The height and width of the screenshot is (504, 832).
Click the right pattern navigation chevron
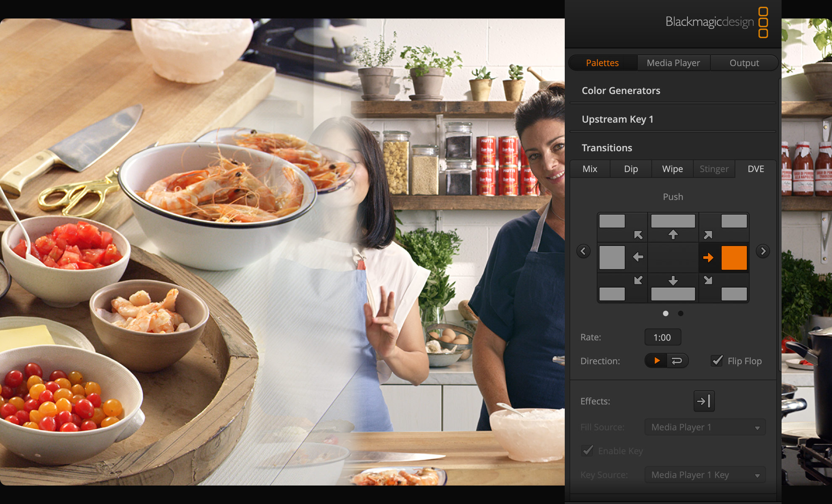(763, 251)
